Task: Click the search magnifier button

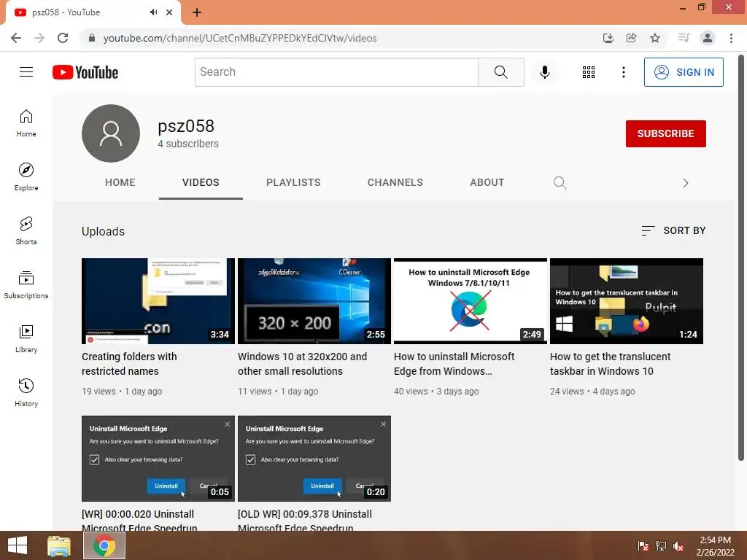Action: pyautogui.click(x=500, y=72)
